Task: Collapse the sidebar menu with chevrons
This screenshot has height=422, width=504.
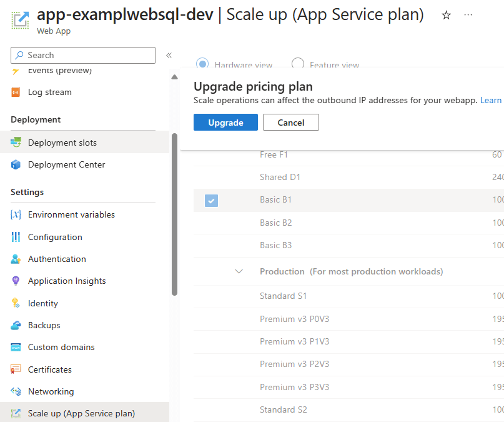Action: (169, 56)
